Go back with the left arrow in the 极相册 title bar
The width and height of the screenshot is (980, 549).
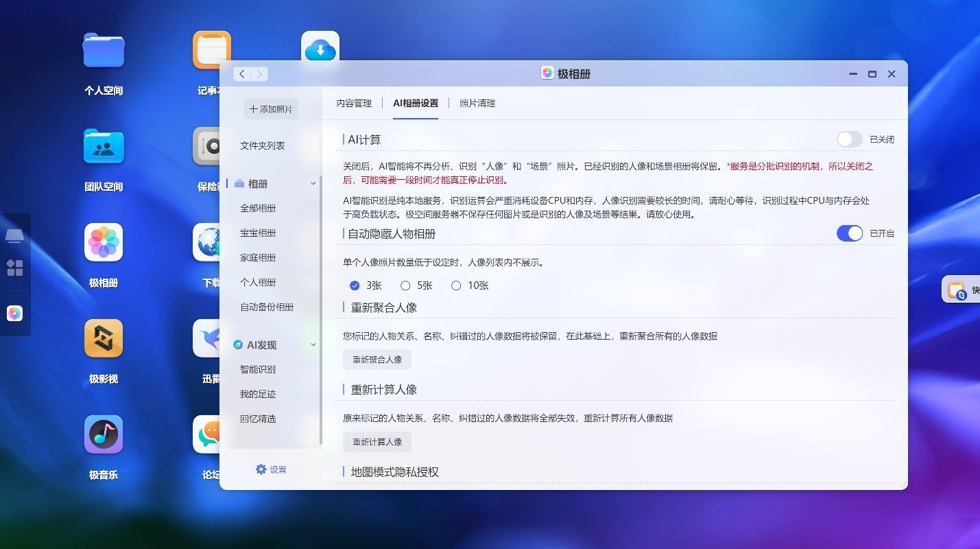pyautogui.click(x=242, y=74)
